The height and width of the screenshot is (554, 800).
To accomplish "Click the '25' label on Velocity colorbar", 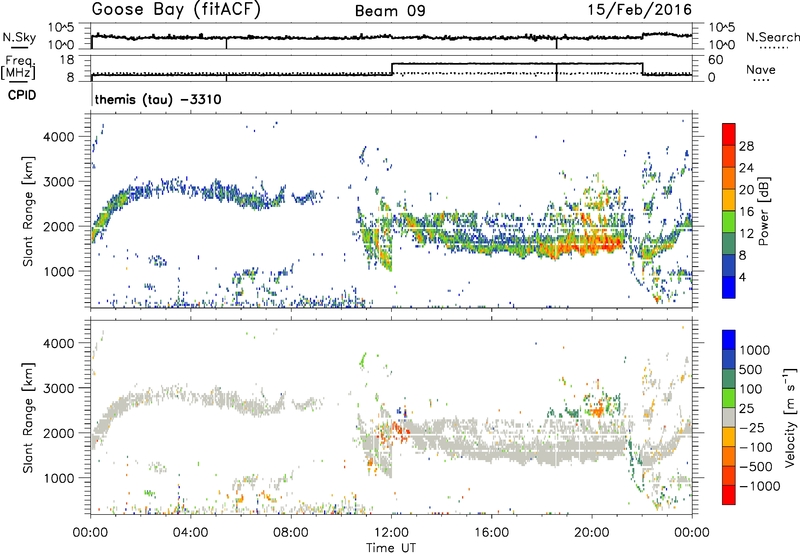I will pos(749,408).
